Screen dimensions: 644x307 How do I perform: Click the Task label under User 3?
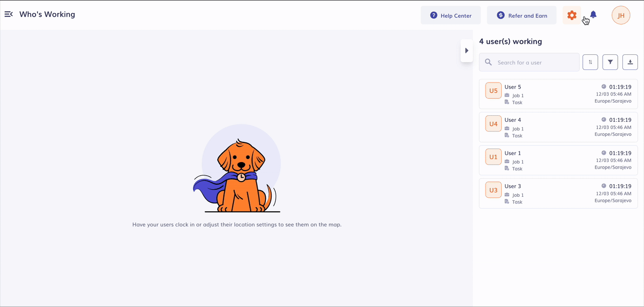(517, 202)
